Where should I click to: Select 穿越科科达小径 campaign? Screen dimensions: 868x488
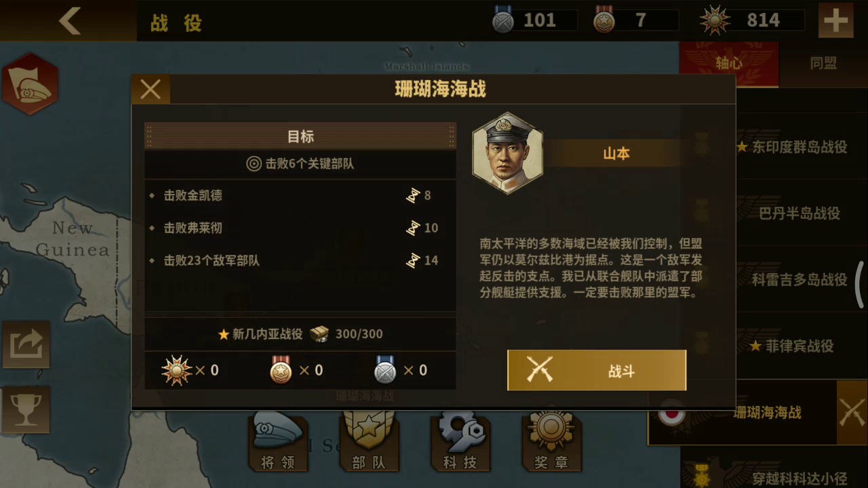pos(800,478)
